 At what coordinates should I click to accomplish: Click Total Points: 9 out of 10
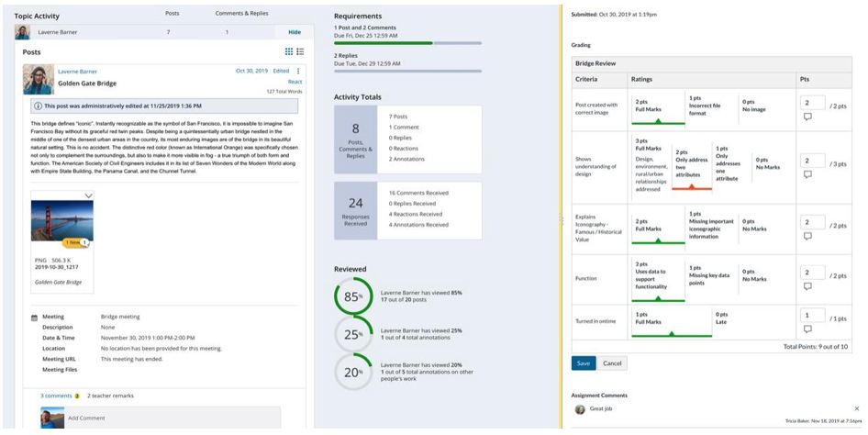click(816, 347)
